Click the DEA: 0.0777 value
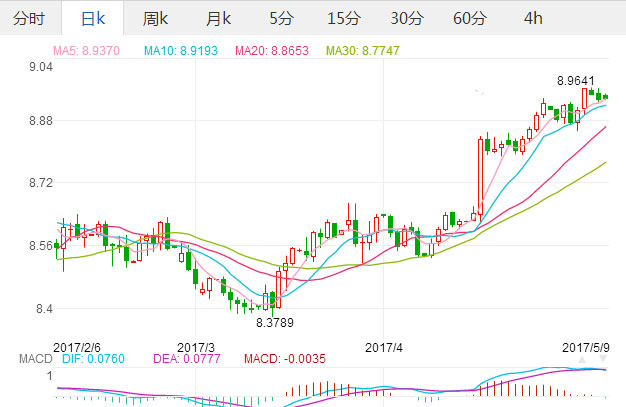 coord(187,359)
